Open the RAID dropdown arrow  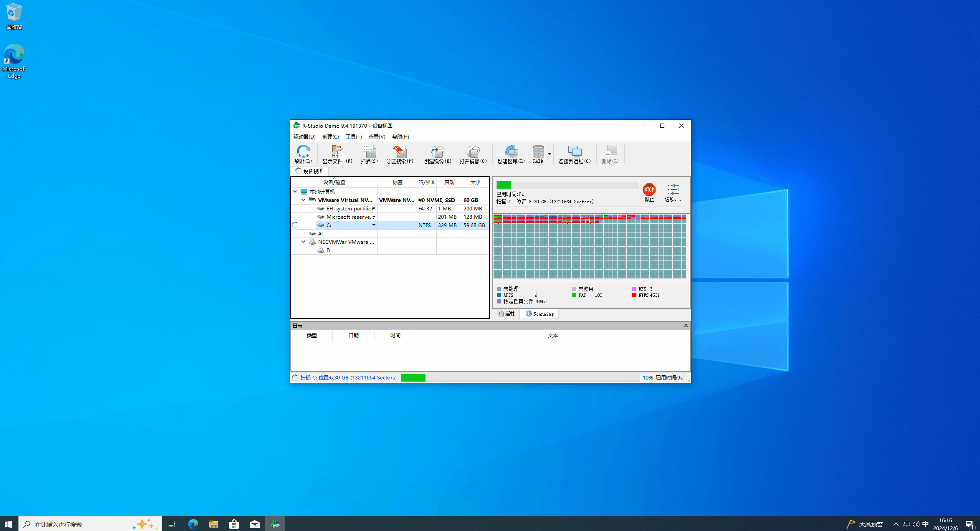(550, 154)
